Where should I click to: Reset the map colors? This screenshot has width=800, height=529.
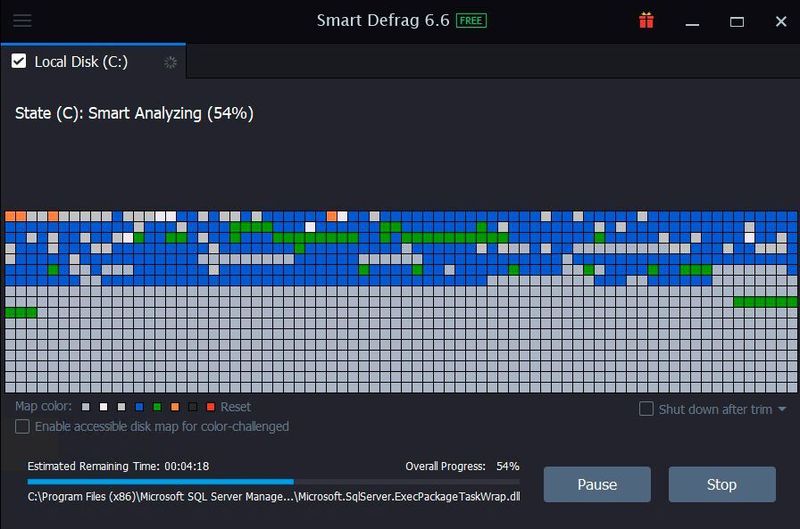pyautogui.click(x=235, y=407)
